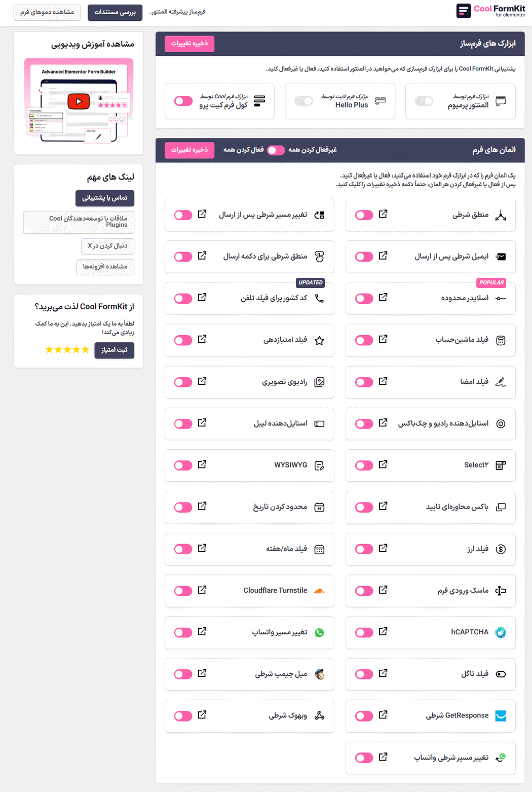This screenshot has width=532, height=792.
Task: Click the WhatsApp icon beside تغییر مسیر واتساپ
Action: point(319,632)
